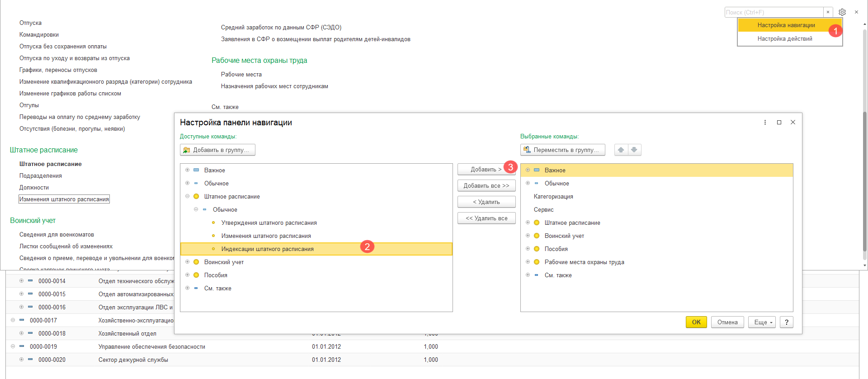Viewport: 868px width, 379px height.
Task: Collapse row 0000-0019 in the background table
Action: 13,346
